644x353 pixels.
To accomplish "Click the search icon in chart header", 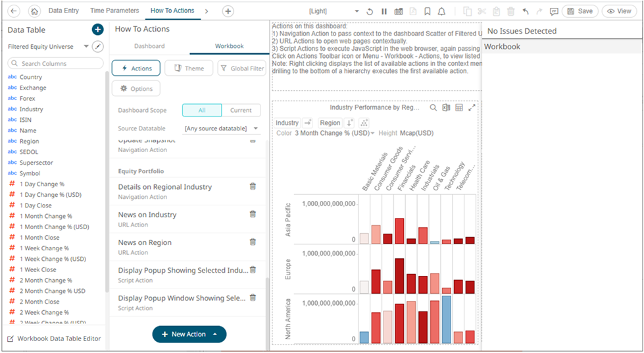I will [433, 107].
